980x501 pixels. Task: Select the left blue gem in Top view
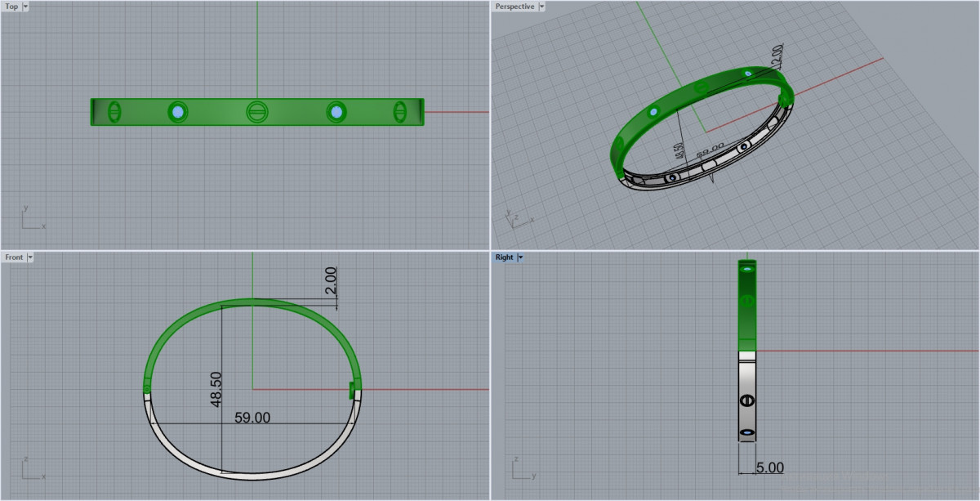(x=178, y=112)
